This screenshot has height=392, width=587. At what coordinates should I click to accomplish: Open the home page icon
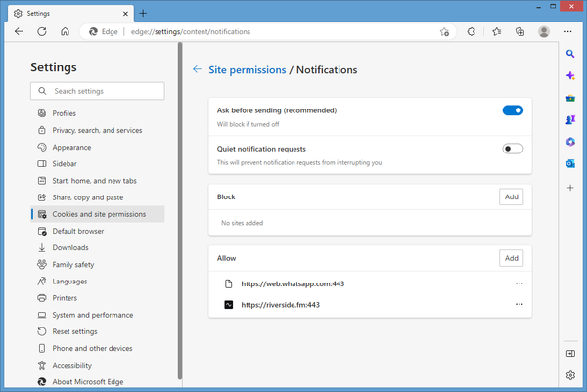coord(65,32)
